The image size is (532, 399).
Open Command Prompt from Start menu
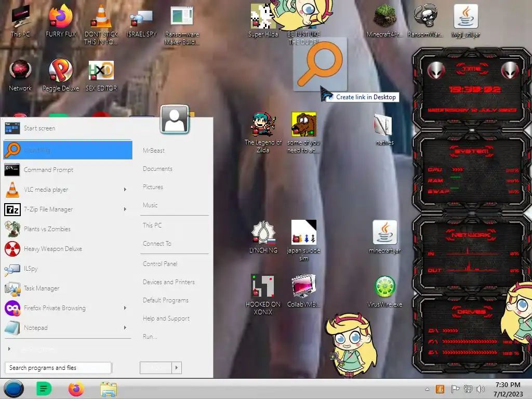(x=68, y=170)
